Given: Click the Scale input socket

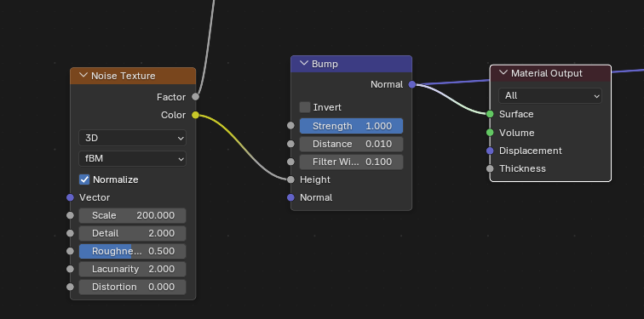Looking at the screenshot, I should pos(70,215).
